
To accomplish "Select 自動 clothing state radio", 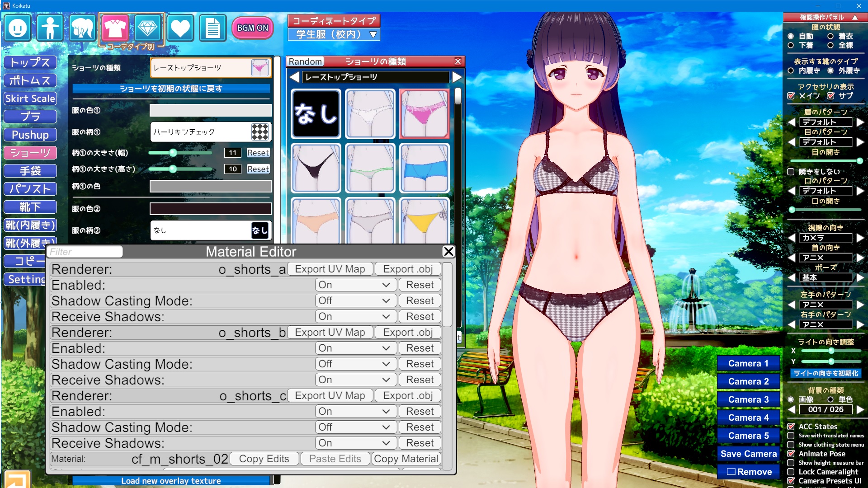I will coord(791,36).
